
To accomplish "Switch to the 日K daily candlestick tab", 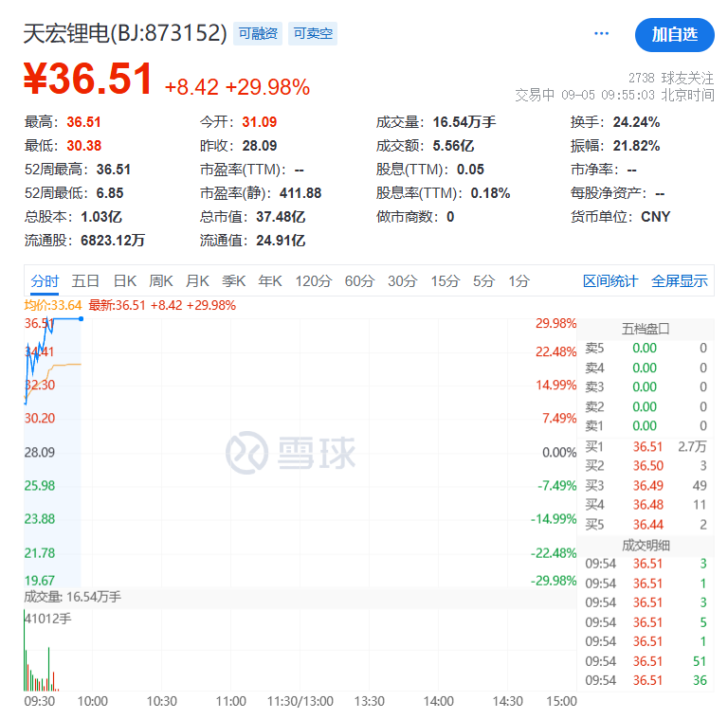I will click(x=125, y=281).
